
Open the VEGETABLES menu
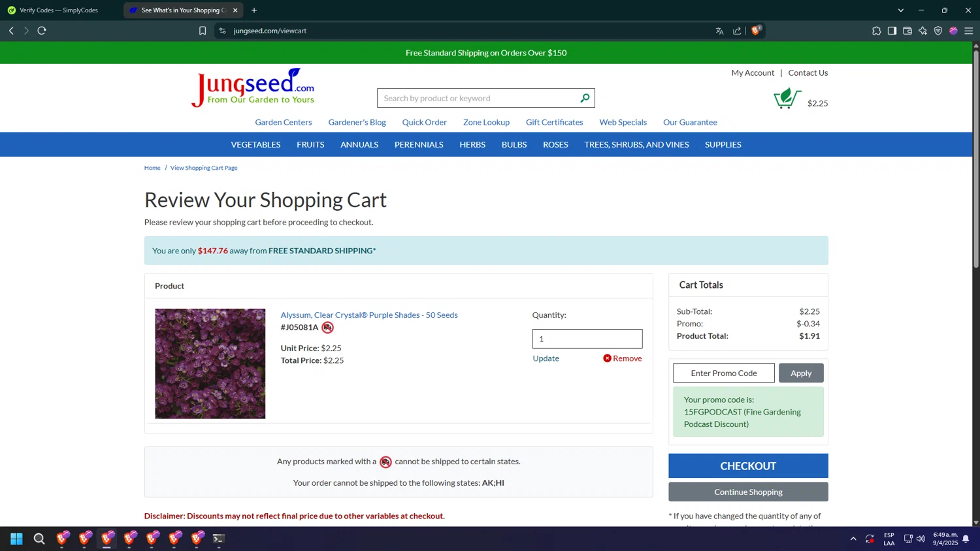point(255,144)
